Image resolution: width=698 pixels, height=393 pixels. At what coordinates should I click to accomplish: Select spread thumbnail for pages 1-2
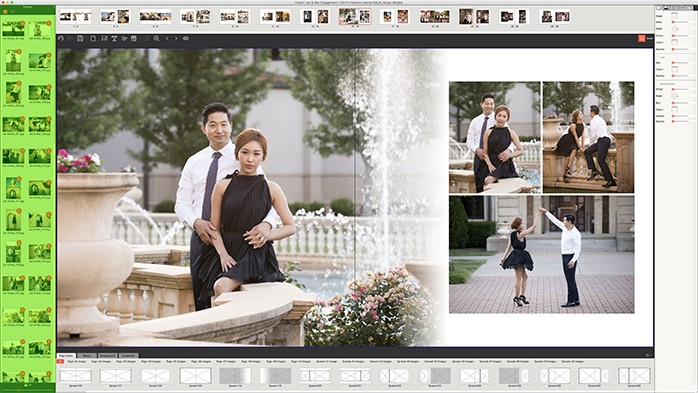(75, 17)
